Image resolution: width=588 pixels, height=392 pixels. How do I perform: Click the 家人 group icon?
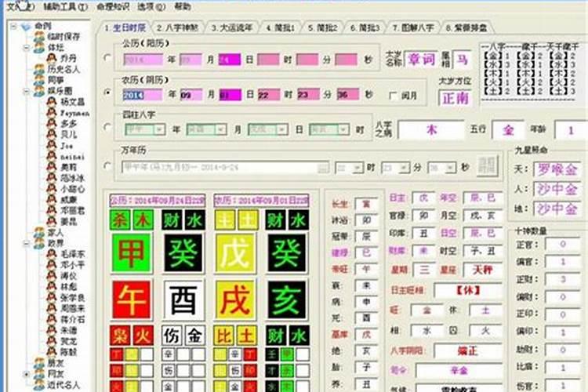point(39,232)
